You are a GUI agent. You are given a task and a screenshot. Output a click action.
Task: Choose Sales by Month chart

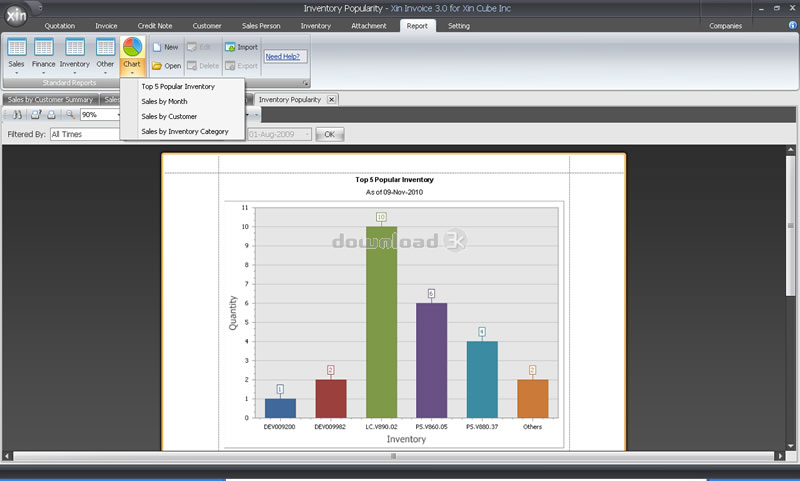[x=164, y=101]
